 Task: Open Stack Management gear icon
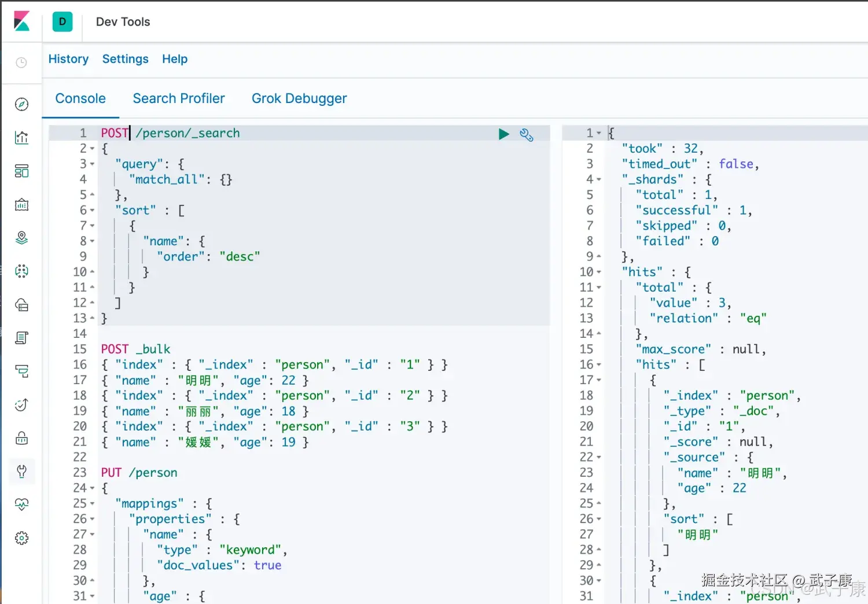21,537
